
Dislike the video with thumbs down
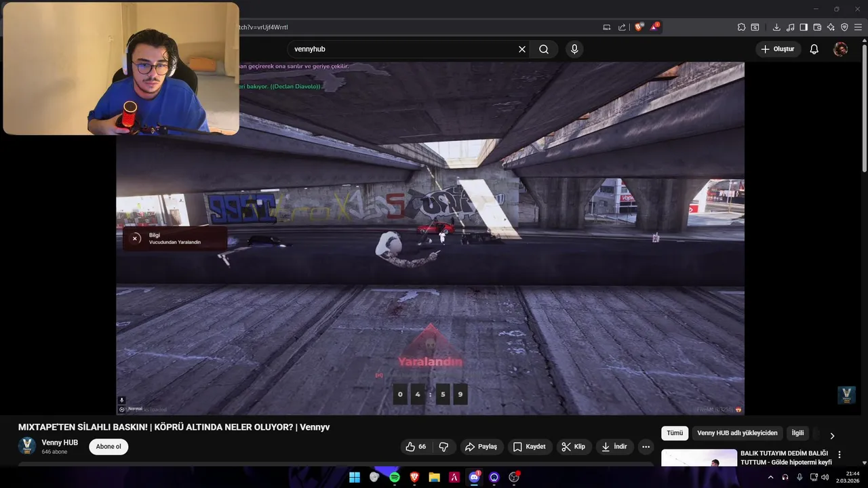[x=443, y=447]
